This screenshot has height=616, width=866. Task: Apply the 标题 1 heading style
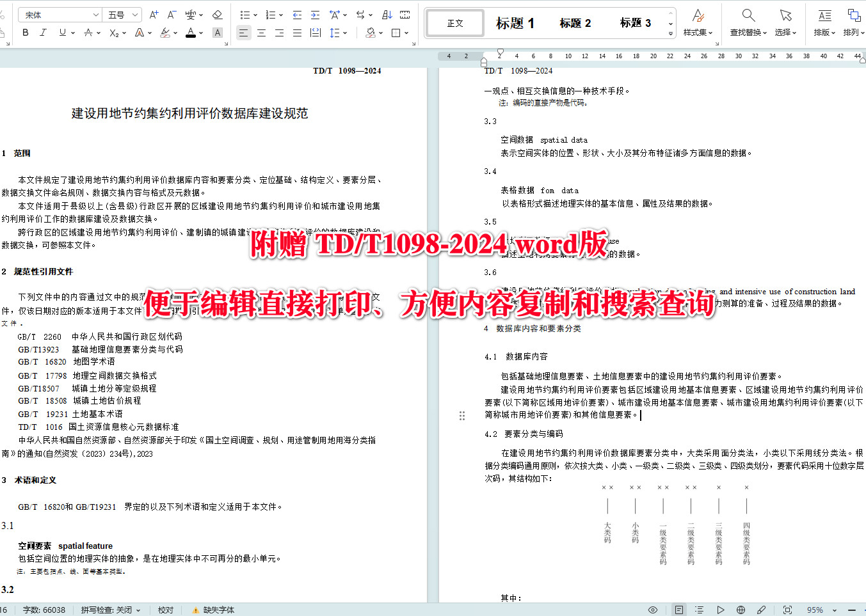click(515, 23)
